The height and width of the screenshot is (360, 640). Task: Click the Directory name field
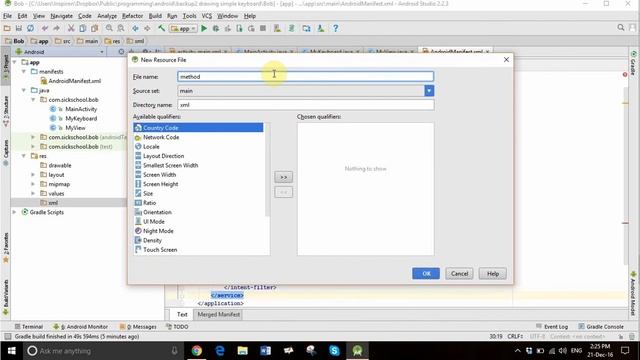pos(305,105)
